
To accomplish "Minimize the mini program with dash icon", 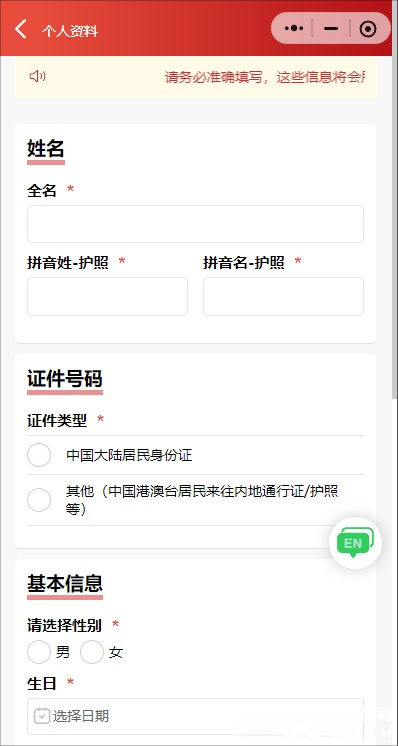I will 331,29.
